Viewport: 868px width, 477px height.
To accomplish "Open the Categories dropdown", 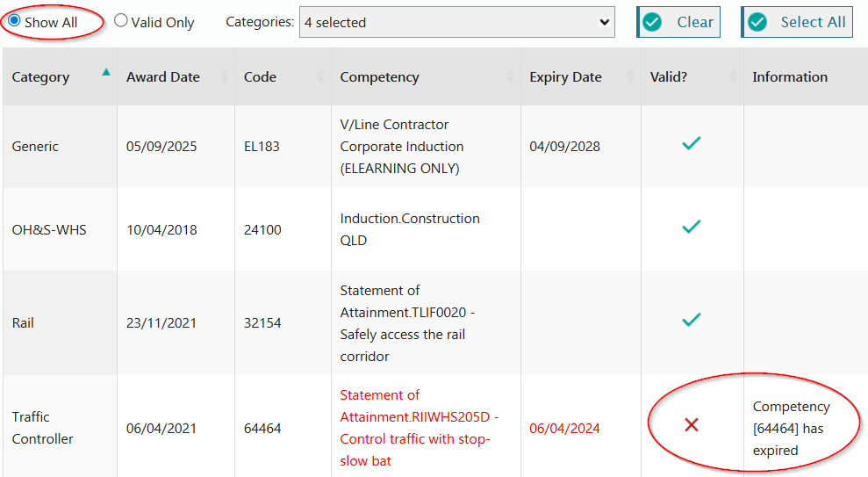I will pos(456,22).
